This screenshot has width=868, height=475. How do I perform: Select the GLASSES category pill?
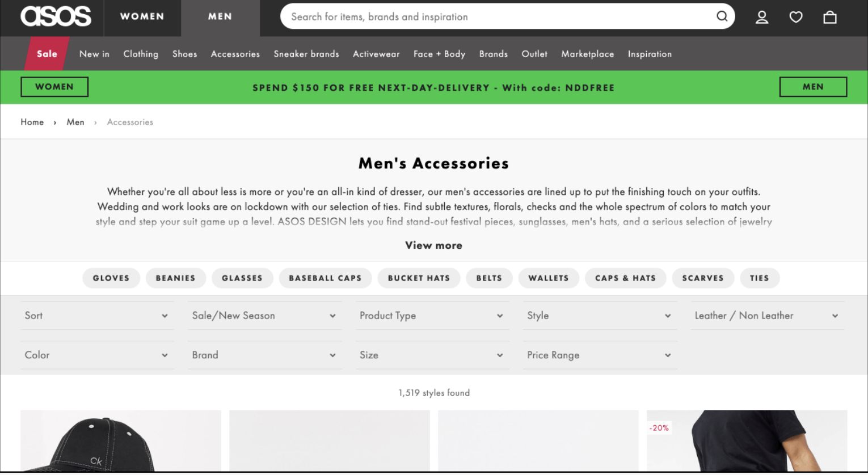(x=242, y=278)
